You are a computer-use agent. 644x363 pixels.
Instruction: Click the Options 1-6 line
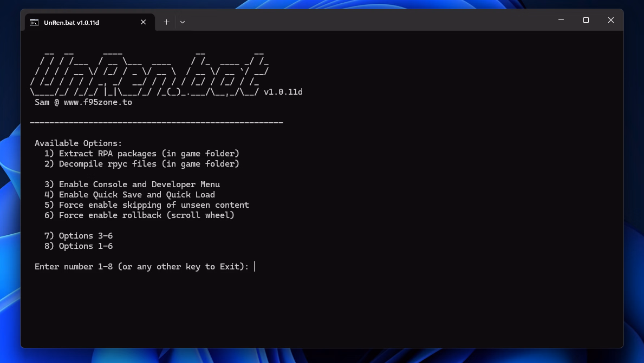click(79, 246)
